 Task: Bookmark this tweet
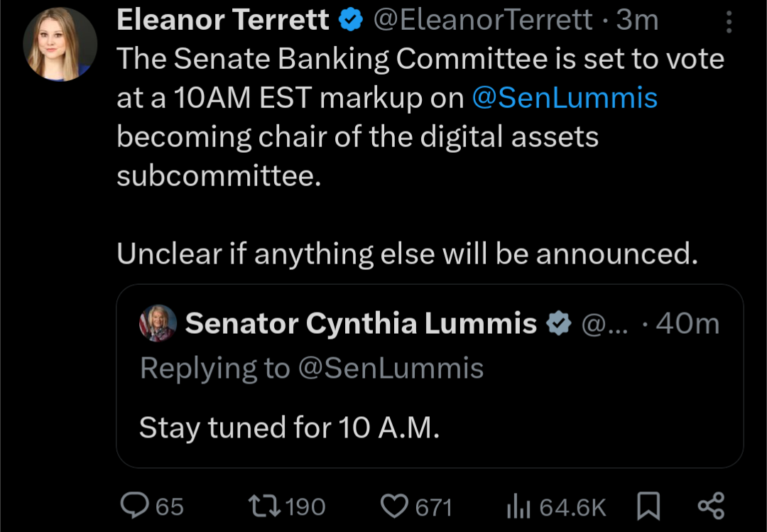648,506
